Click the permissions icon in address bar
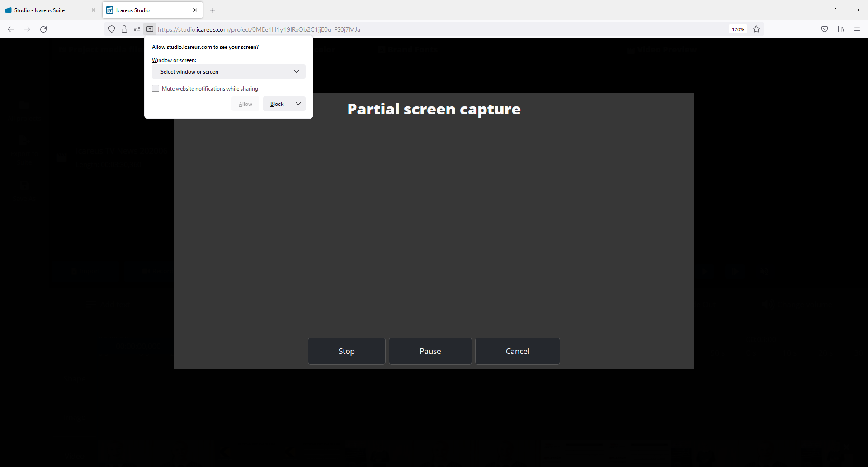The height and width of the screenshot is (467, 868). pos(137,29)
